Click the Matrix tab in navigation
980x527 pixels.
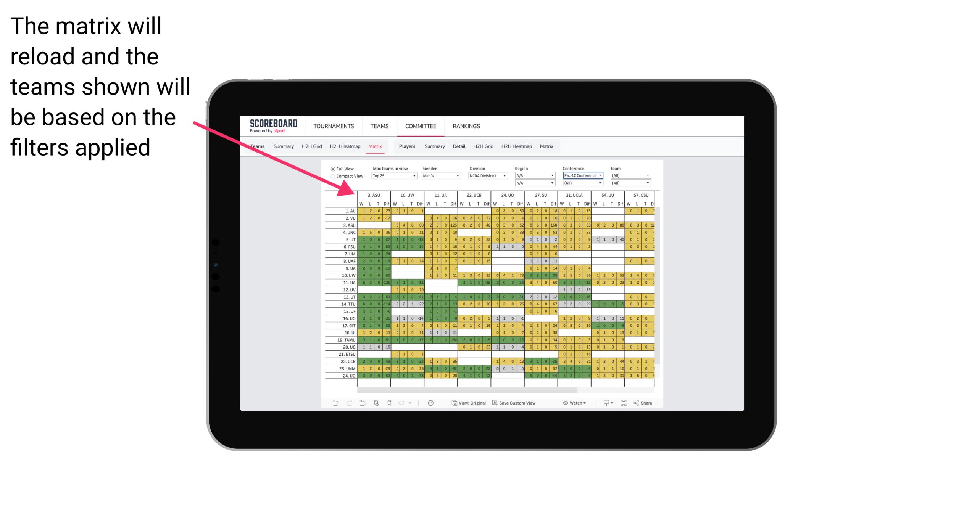[375, 146]
